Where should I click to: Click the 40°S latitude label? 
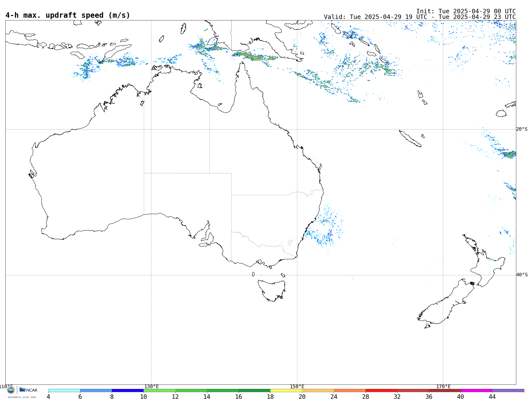[522, 275]
